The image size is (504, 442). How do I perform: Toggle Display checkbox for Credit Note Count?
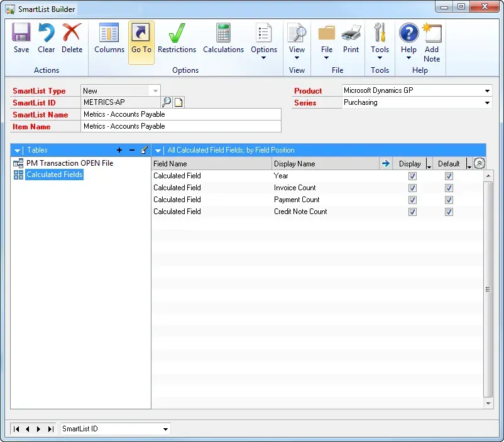coord(412,212)
